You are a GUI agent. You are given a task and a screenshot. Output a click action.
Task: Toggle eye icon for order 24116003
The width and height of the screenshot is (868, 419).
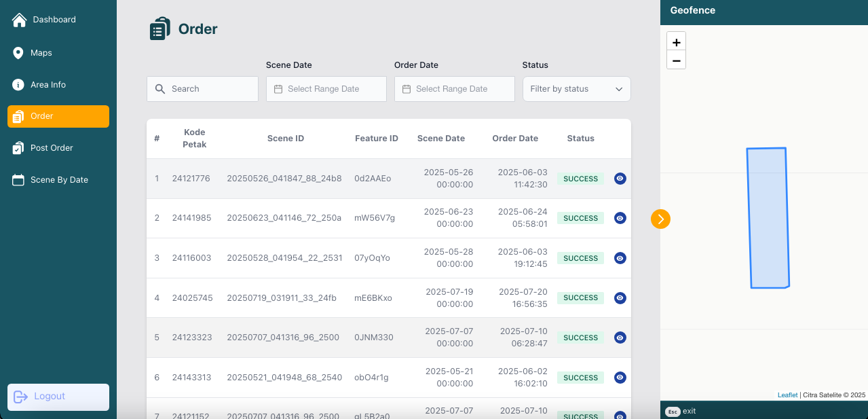(x=620, y=258)
